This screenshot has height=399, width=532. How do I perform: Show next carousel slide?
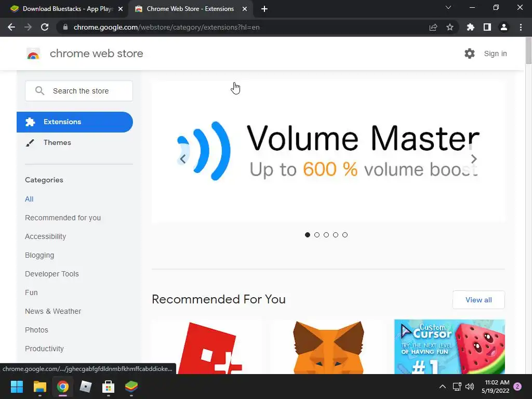coord(474,159)
